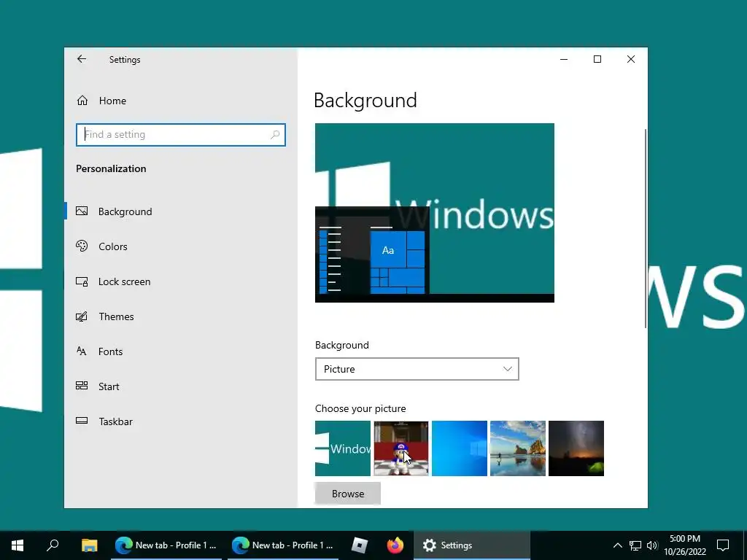This screenshot has width=747, height=560.
Task: Click the Themes brush icon
Action: 82,316
